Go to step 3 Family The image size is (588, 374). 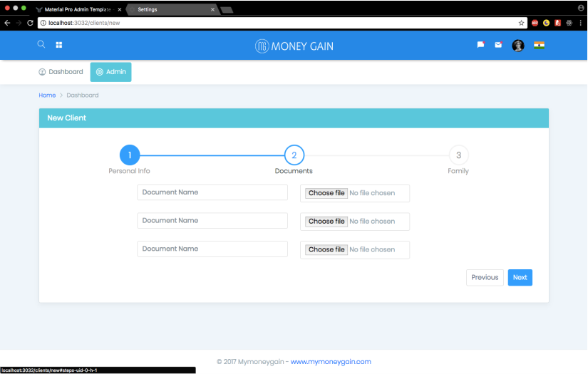pos(458,155)
